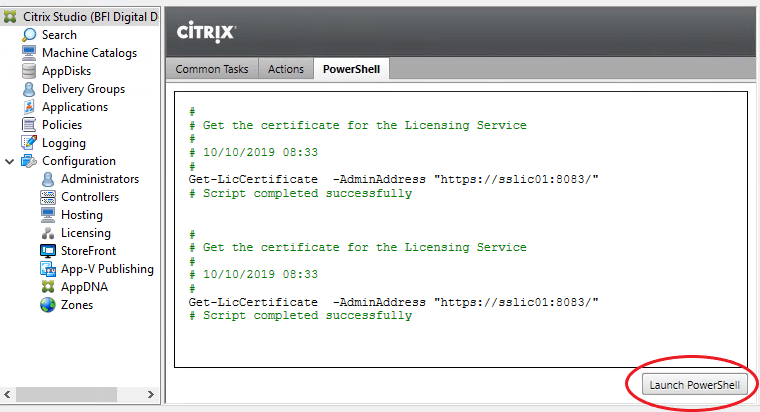
Task: Open the Zones globe icon
Action: coord(48,305)
